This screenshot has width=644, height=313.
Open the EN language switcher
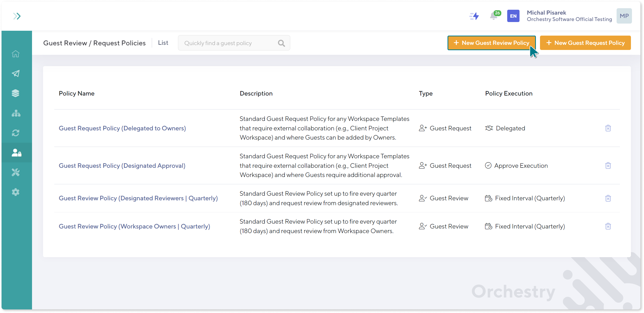point(513,16)
